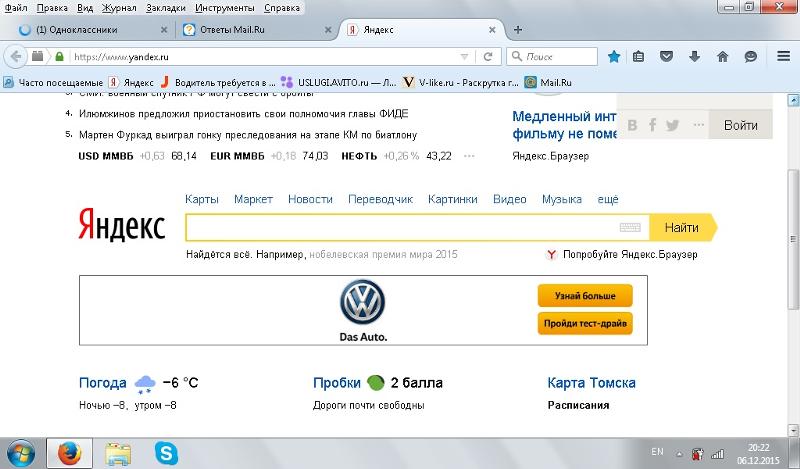Viewport: 800px width, 469px height.
Task: Click the yandex.ru address bar
Action: pos(263,57)
